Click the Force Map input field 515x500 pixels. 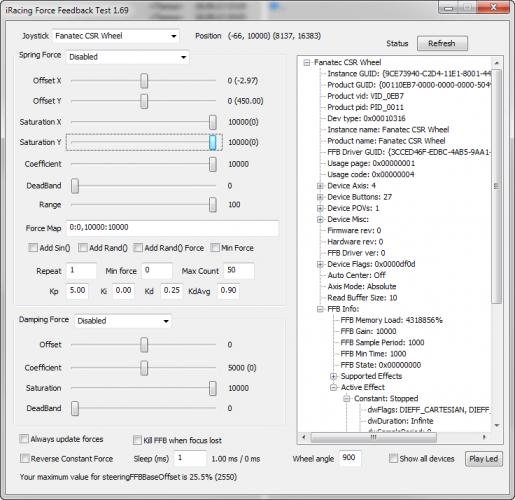point(172,228)
